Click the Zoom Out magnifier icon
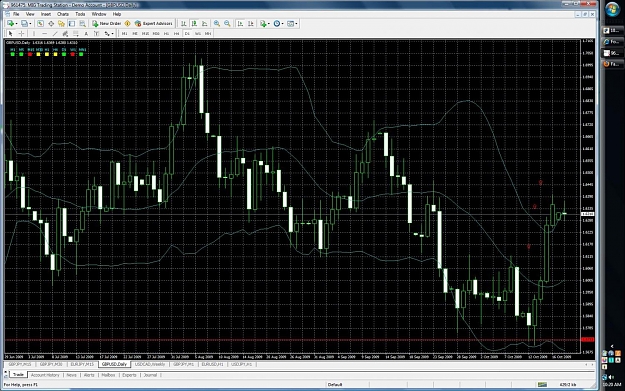 pos(227,24)
